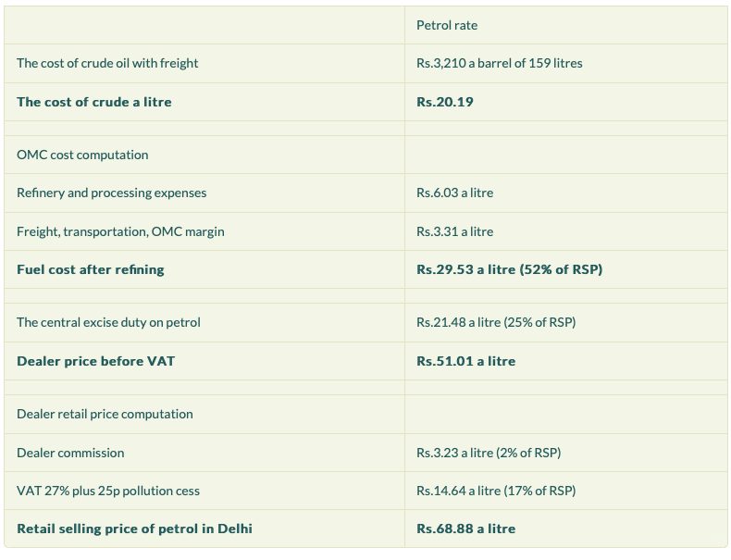Click 'VAT 27% plus 25p pollution cess'
This screenshot has width=731, height=560.
click(107, 491)
